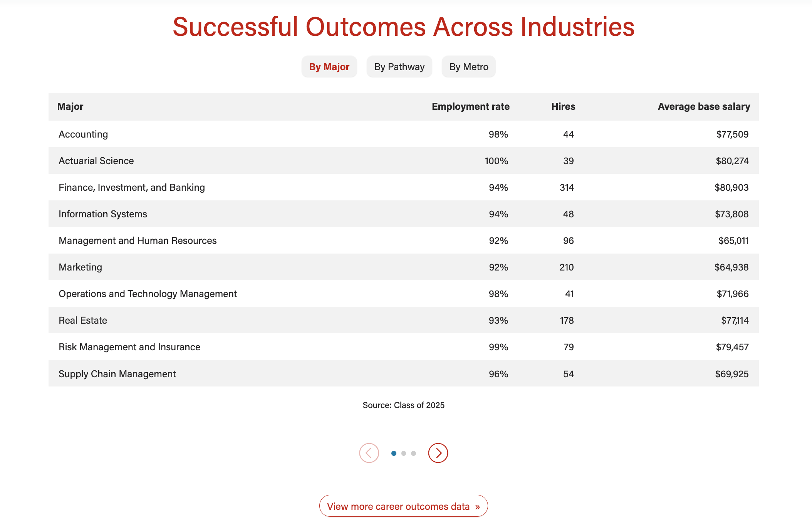Open the By Metro tab

point(468,67)
